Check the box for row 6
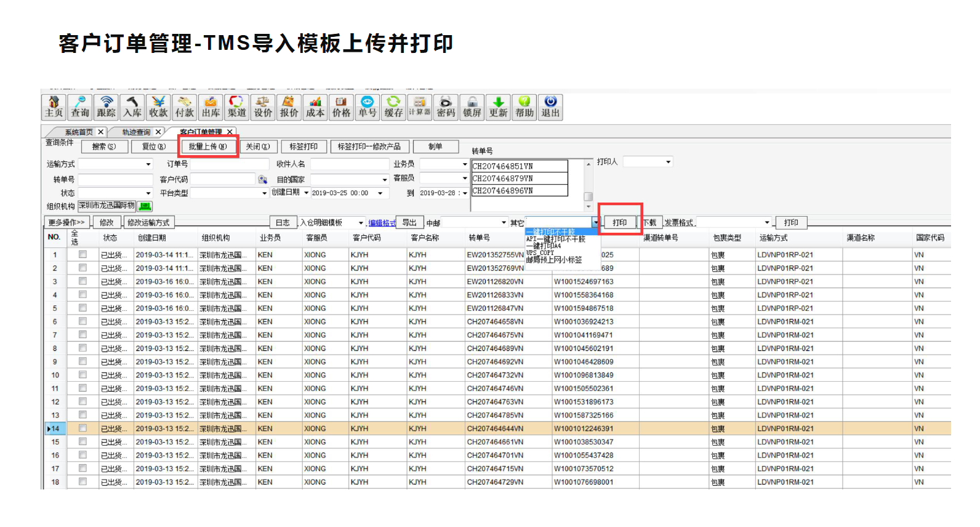Image resolution: width=980 pixels, height=527 pixels. pyautogui.click(x=82, y=321)
